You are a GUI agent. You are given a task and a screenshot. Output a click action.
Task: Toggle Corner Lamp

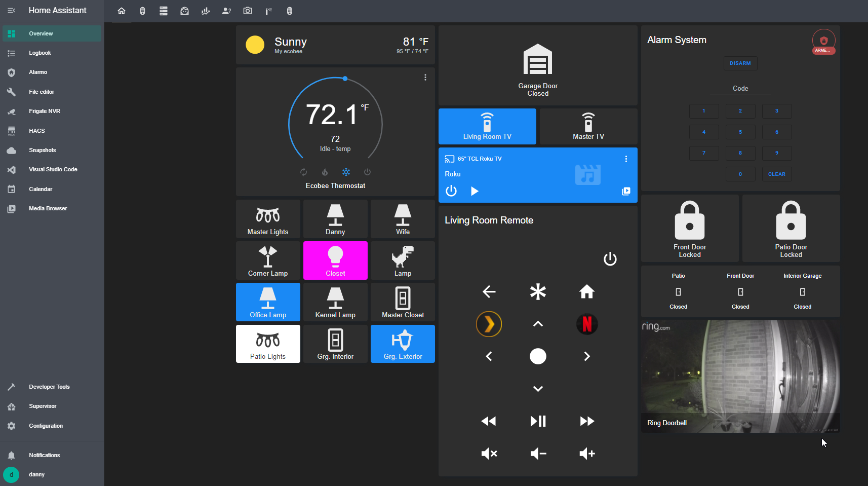[268, 260]
